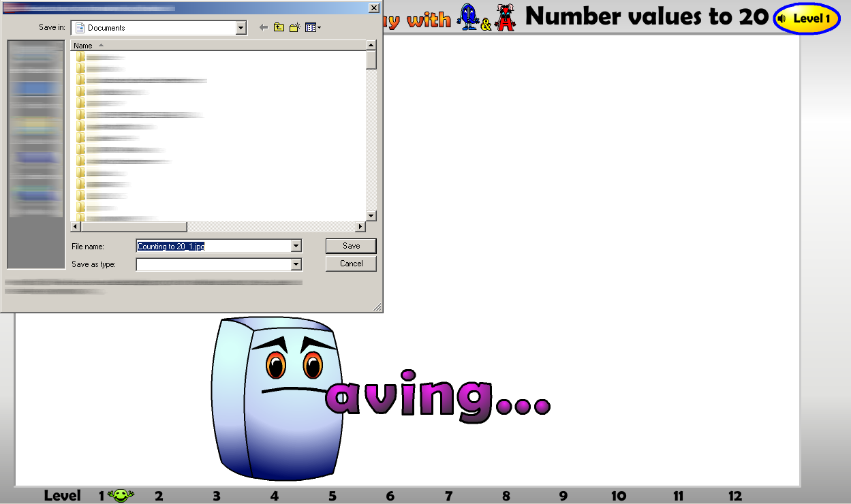851x504 pixels.
Task: Click the Documents icon in Save in box
Action: click(80, 28)
